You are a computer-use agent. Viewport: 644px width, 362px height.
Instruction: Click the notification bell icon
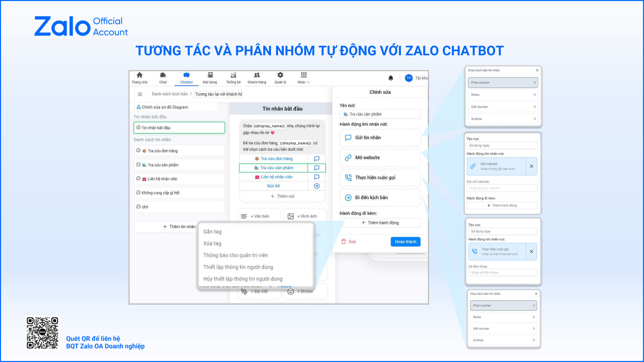coord(391,78)
